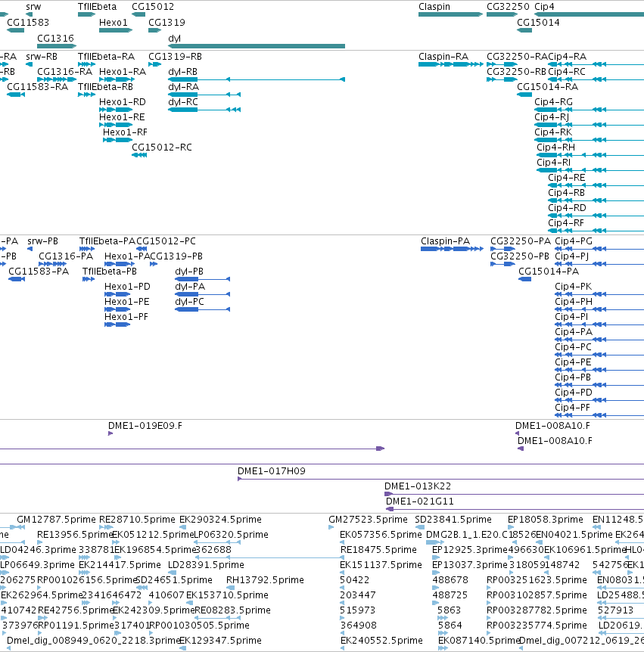Open EST RH13792.5prime
The height and width of the screenshot is (652, 644).
click(265, 580)
